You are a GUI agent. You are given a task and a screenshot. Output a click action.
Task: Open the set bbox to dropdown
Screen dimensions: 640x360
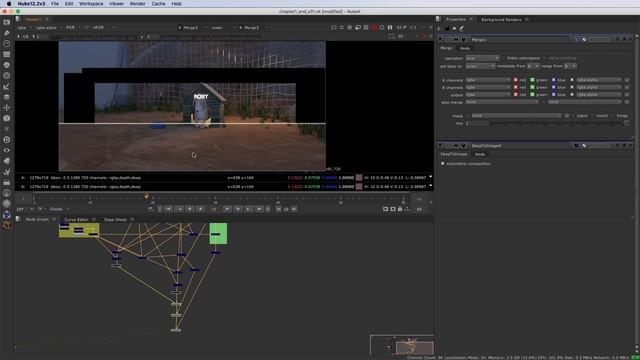pos(480,66)
